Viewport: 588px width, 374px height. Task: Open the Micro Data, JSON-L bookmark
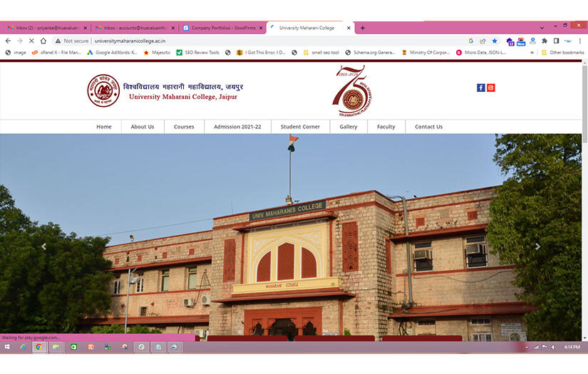(x=481, y=53)
